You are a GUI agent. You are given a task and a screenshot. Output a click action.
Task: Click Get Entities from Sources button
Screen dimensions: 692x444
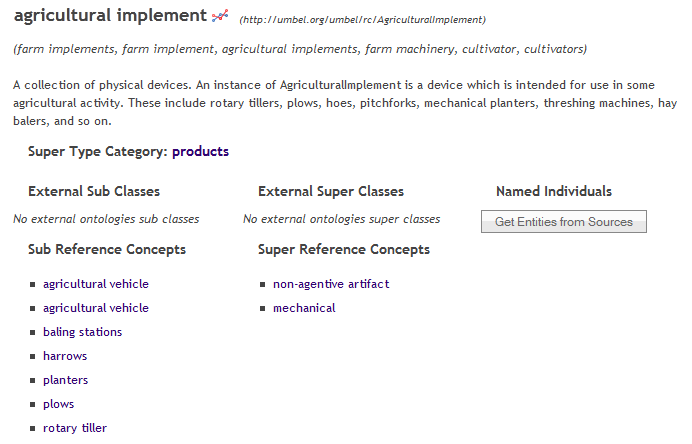(564, 222)
